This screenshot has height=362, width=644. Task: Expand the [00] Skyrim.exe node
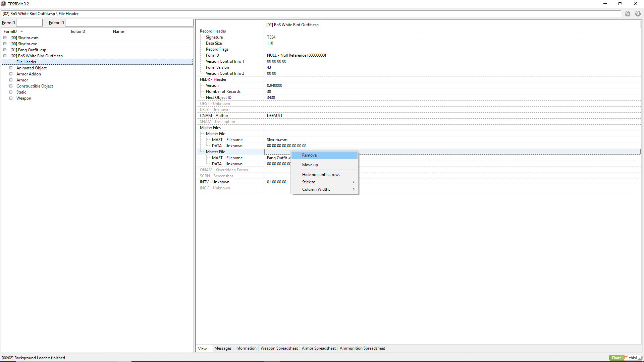tap(5, 44)
